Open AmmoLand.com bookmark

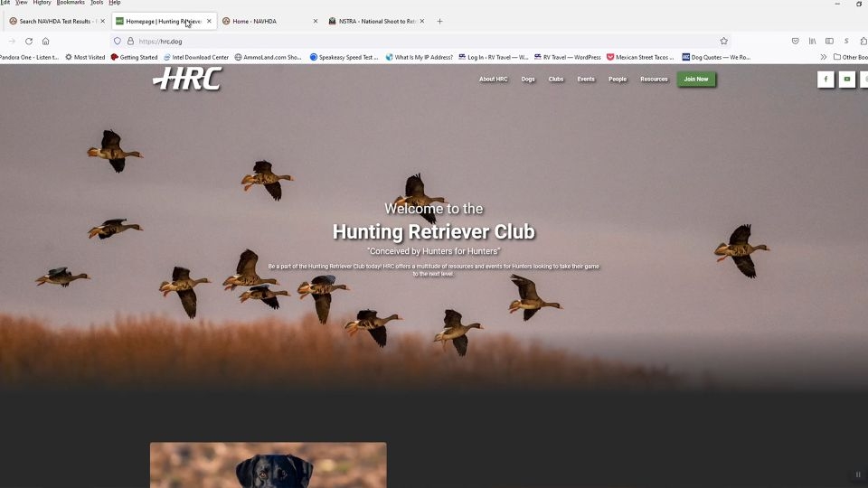tap(268, 57)
